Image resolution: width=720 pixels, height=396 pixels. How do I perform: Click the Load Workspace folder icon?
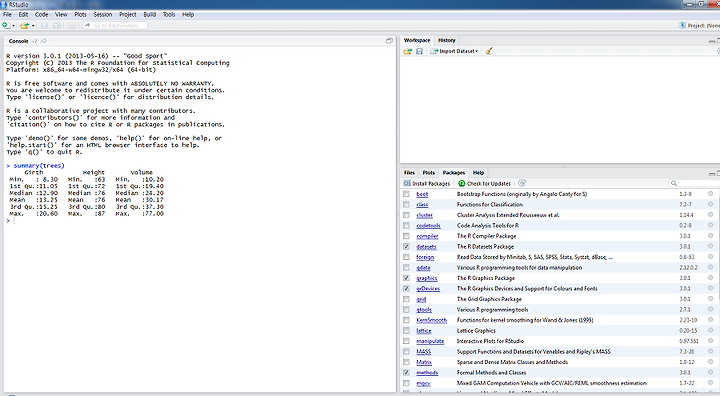click(407, 51)
